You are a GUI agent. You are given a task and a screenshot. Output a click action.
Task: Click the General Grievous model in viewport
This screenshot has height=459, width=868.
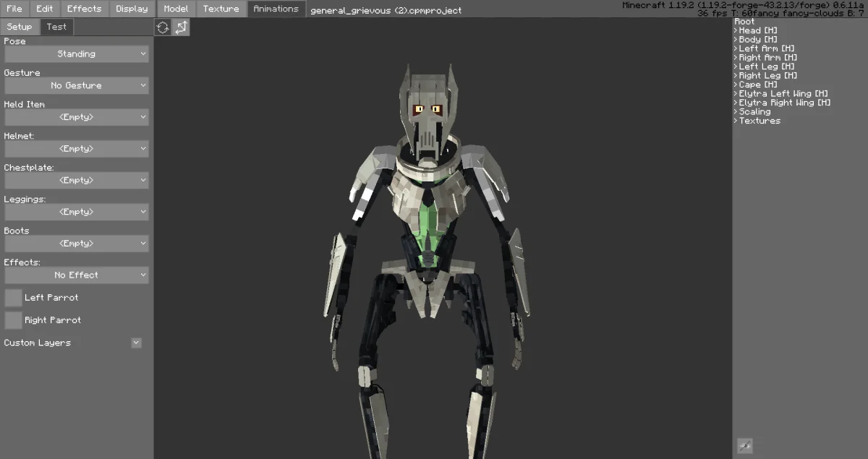[428, 260]
